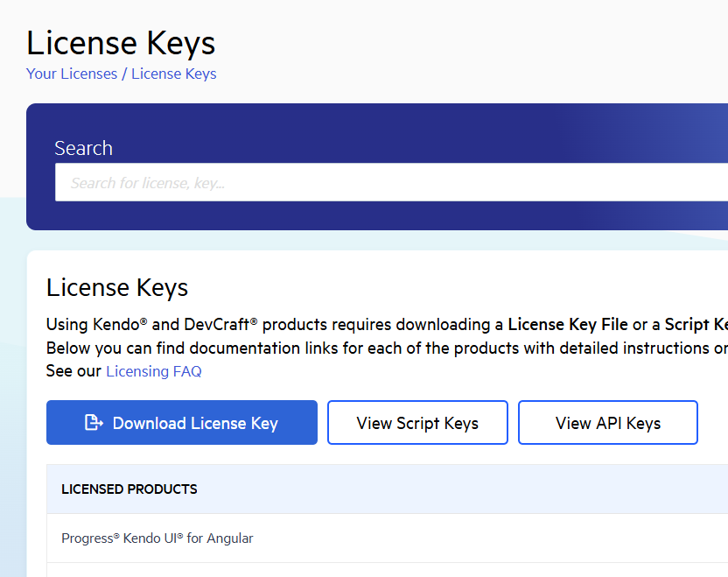The image size is (728, 577).
Task: Click the View API Keys button
Action: point(608,422)
